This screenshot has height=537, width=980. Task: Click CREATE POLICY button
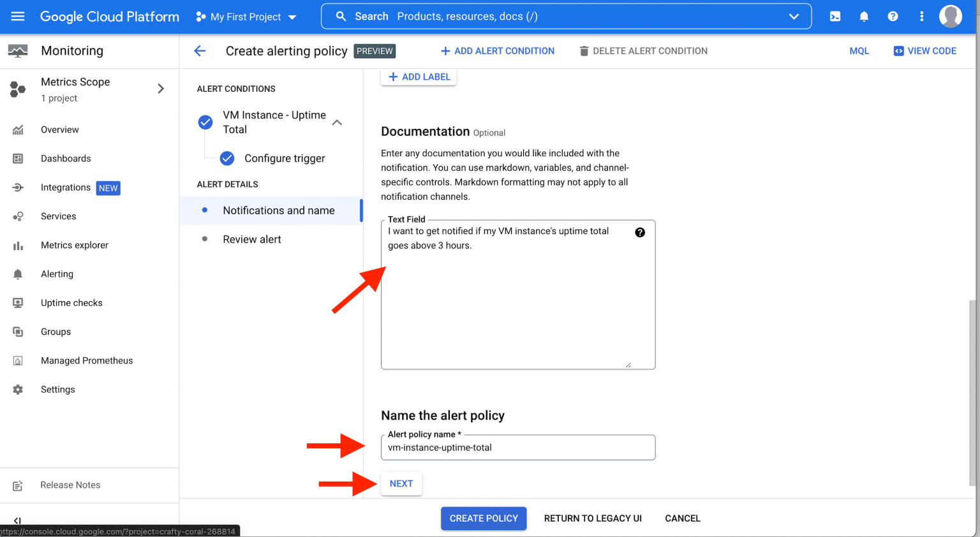(x=484, y=519)
